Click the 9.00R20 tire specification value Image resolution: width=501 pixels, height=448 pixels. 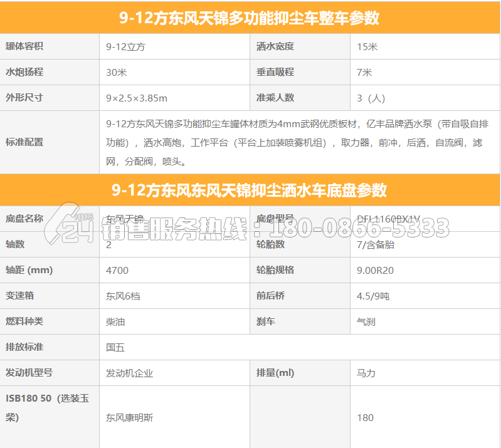[375, 270]
